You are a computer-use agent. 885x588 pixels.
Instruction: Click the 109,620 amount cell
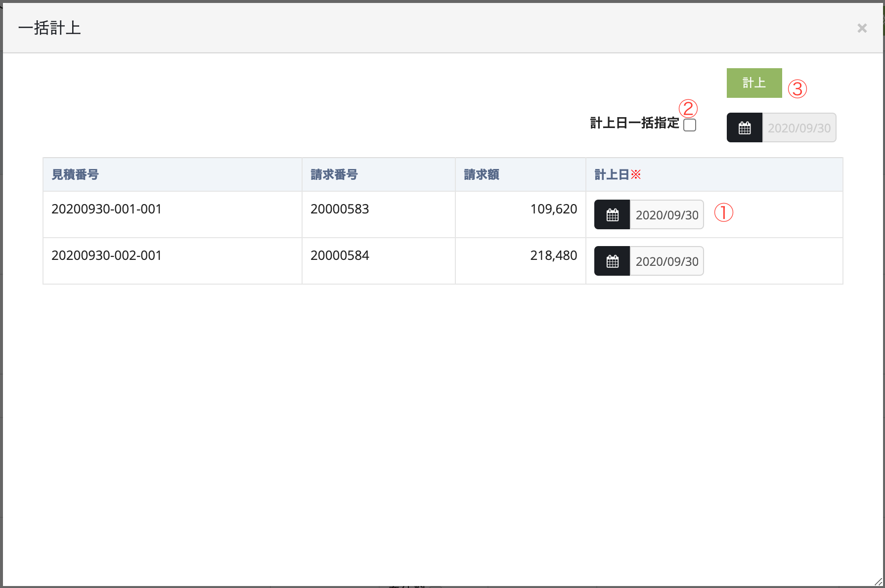(553, 210)
